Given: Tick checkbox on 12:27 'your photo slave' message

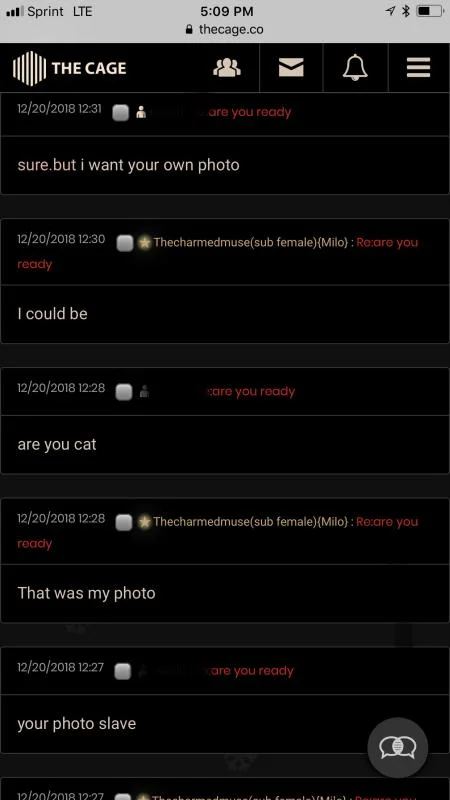Looking at the screenshot, I should pos(122,671).
